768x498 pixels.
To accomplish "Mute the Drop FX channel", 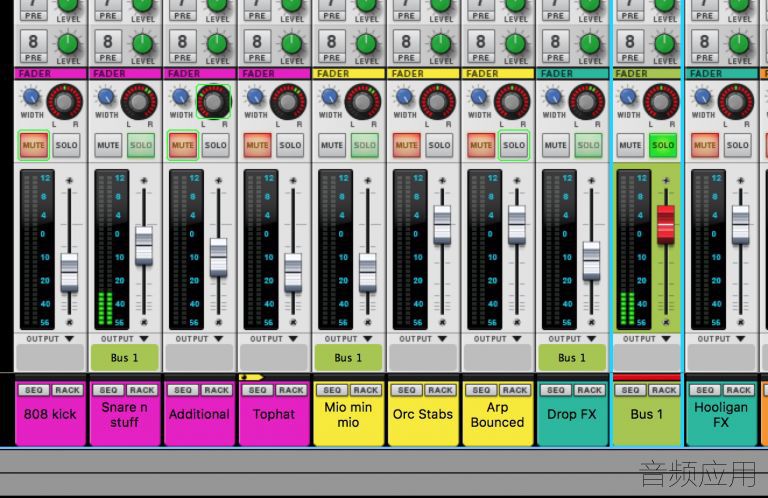I will click(x=555, y=145).
